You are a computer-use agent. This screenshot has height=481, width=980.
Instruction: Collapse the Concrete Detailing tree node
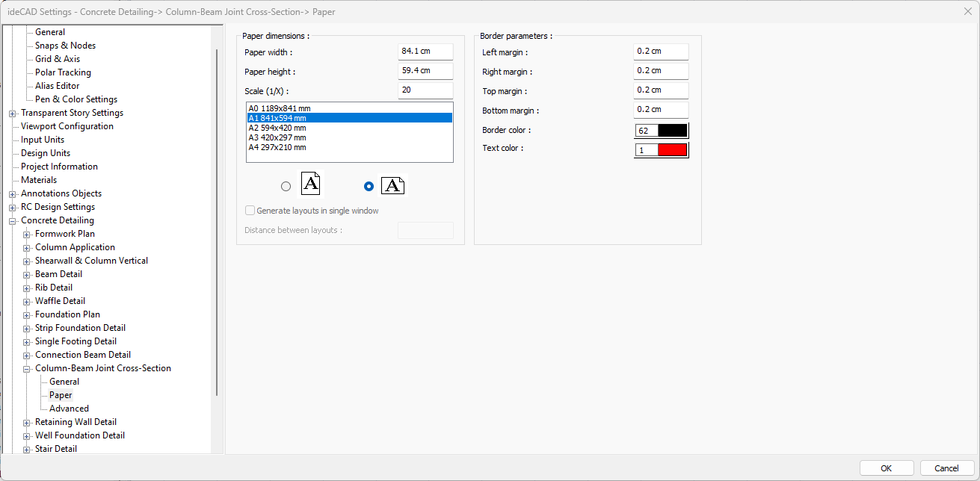coord(13,220)
